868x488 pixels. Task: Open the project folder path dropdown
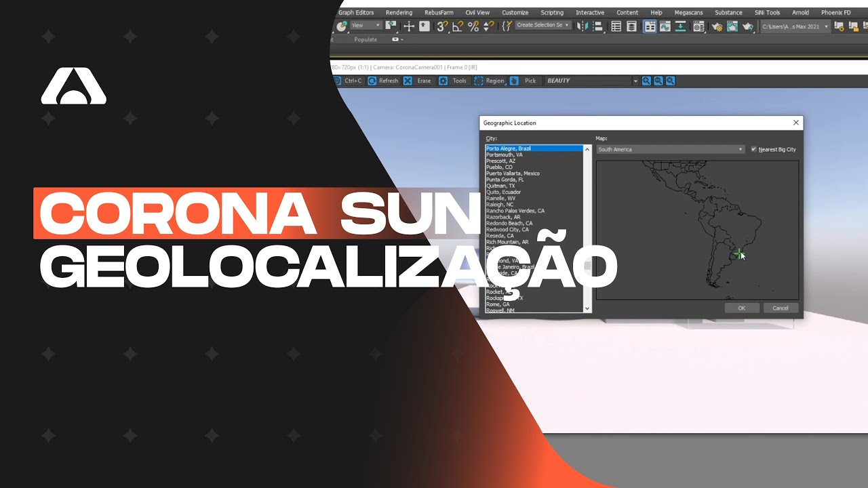(x=795, y=26)
